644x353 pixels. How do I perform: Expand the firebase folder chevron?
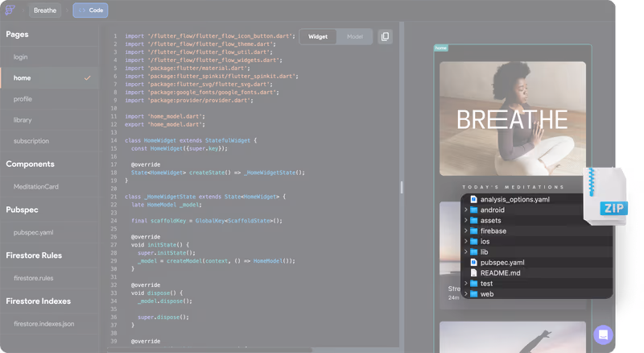466,230
